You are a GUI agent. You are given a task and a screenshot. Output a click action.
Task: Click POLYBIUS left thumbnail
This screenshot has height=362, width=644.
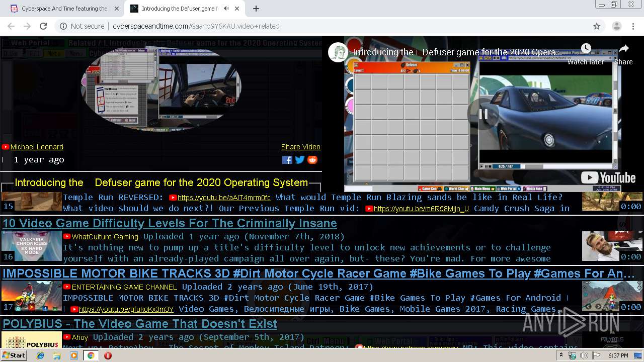click(31, 340)
